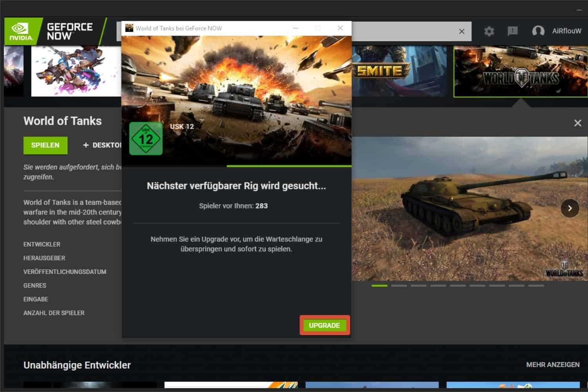Minimize the GeForce NOW main window

coord(579,10)
